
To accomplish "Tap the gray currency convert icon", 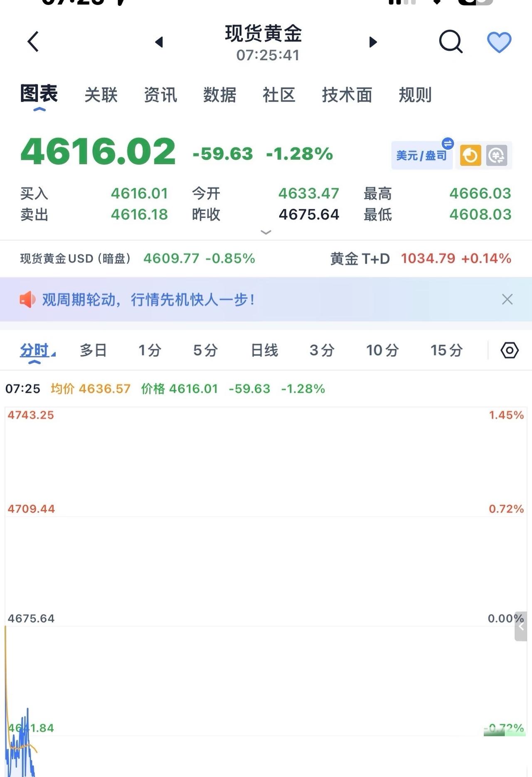I will [497, 155].
